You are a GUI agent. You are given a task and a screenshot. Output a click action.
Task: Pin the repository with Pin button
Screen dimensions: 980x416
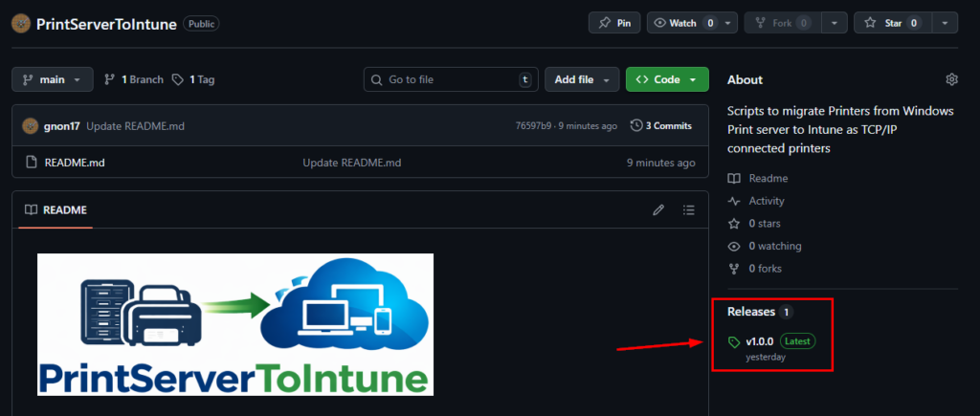pos(613,23)
